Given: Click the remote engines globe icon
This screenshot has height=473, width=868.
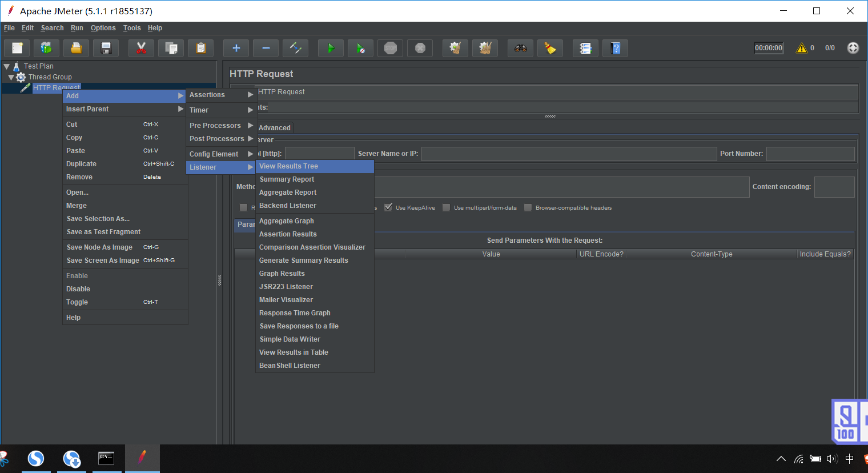Looking at the screenshot, I should click(x=853, y=48).
